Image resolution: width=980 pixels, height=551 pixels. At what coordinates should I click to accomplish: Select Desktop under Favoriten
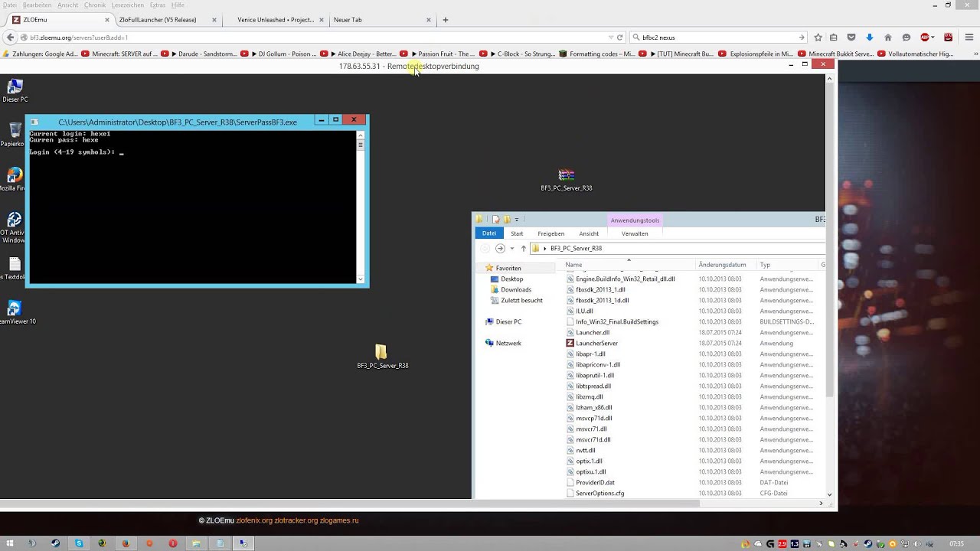(511, 279)
